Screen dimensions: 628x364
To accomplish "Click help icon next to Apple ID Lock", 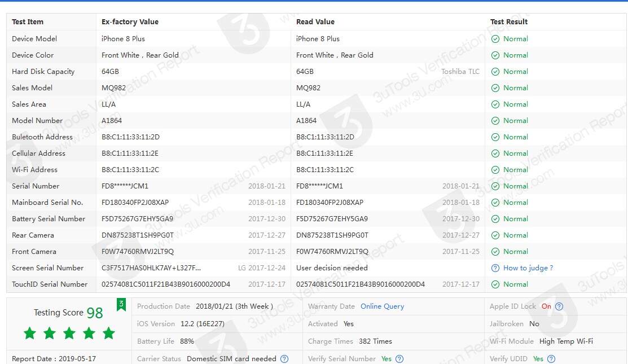I will click(559, 306).
